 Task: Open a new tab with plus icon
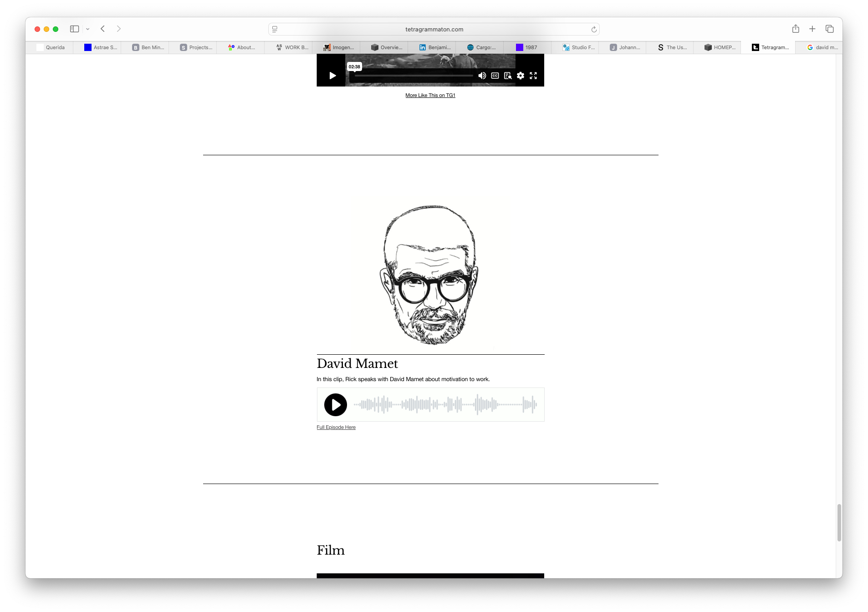tap(812, 29)
